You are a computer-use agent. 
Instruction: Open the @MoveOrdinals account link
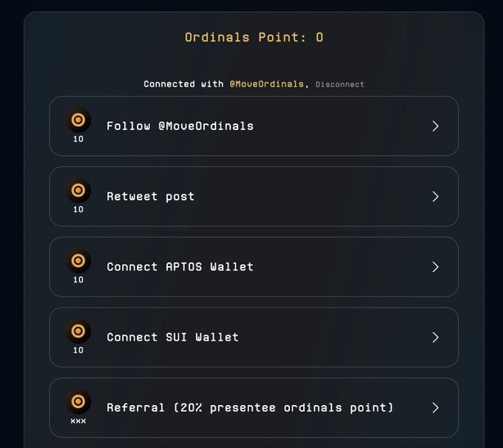(x=266, y=84)
